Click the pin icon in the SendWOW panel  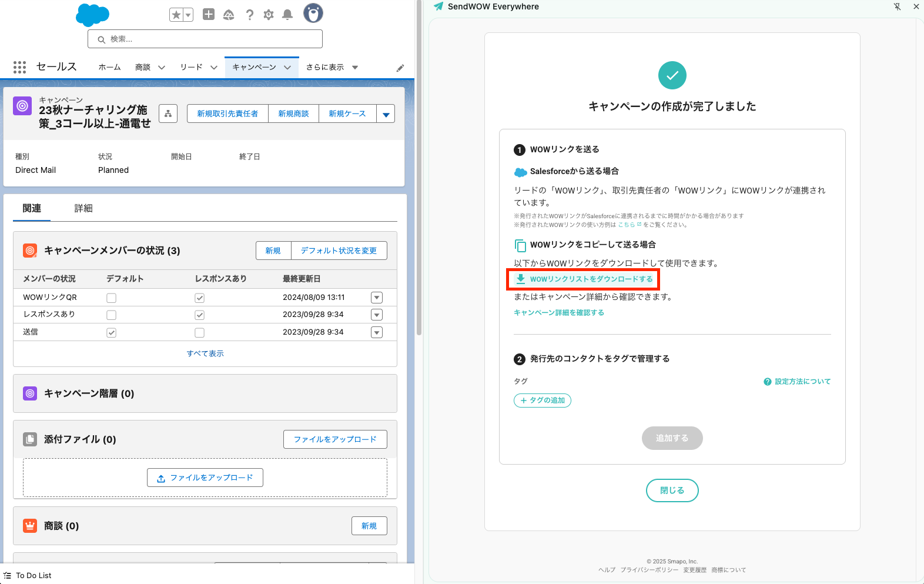897,6
